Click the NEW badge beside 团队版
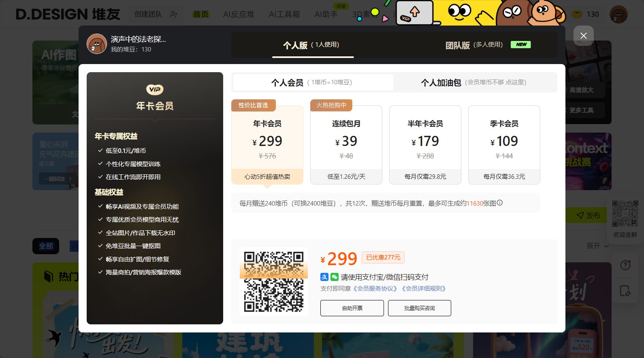This screenshot has height=358, width=644. click(521, 45)
